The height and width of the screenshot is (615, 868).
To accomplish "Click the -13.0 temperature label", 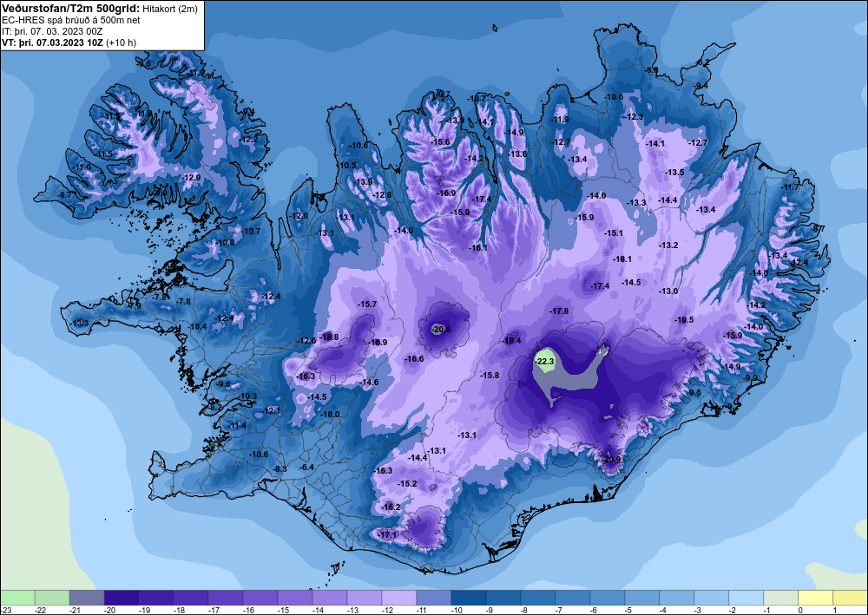I will 668,291.
